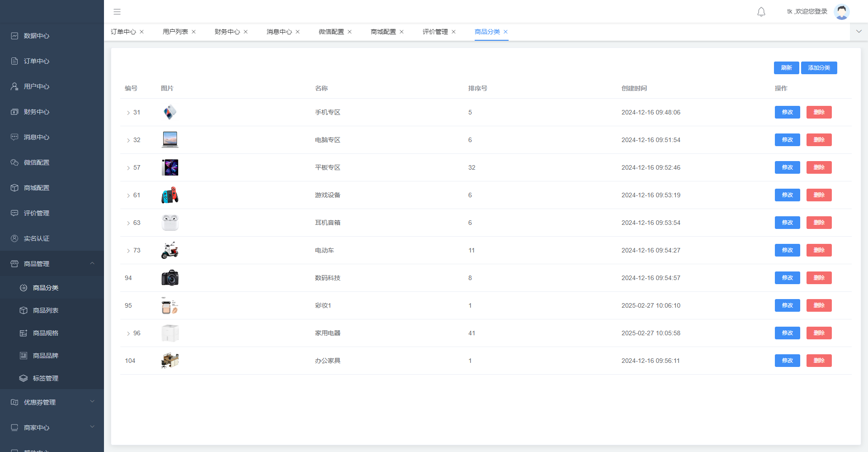Expand the 优惠券管理 menu group
Image resolution: width=868 pixels, height=452 pixels.
click(92, 402)
